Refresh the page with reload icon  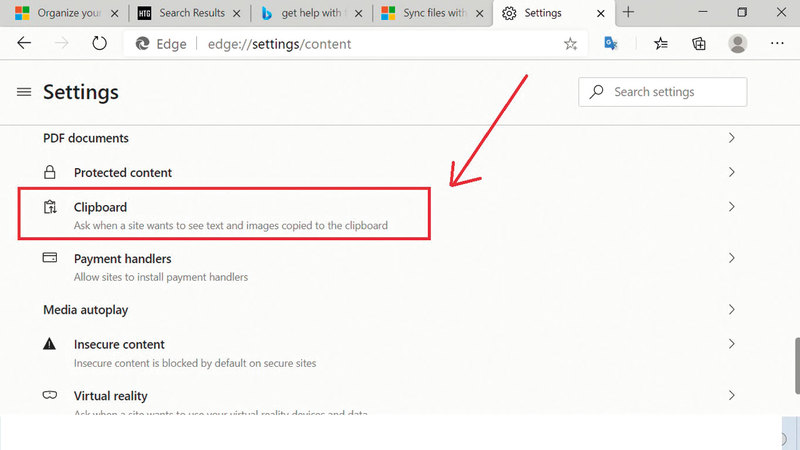pyautogui.click(x=99, y=44)
